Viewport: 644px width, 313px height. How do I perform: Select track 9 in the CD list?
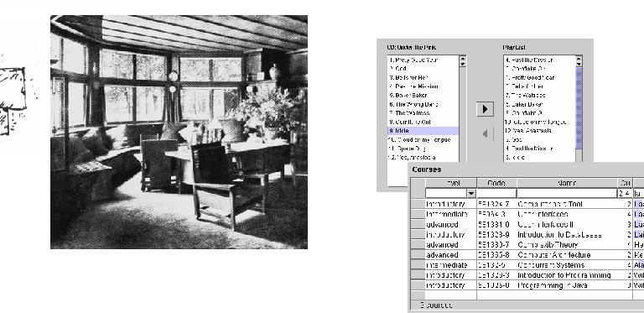pos(423,131)
